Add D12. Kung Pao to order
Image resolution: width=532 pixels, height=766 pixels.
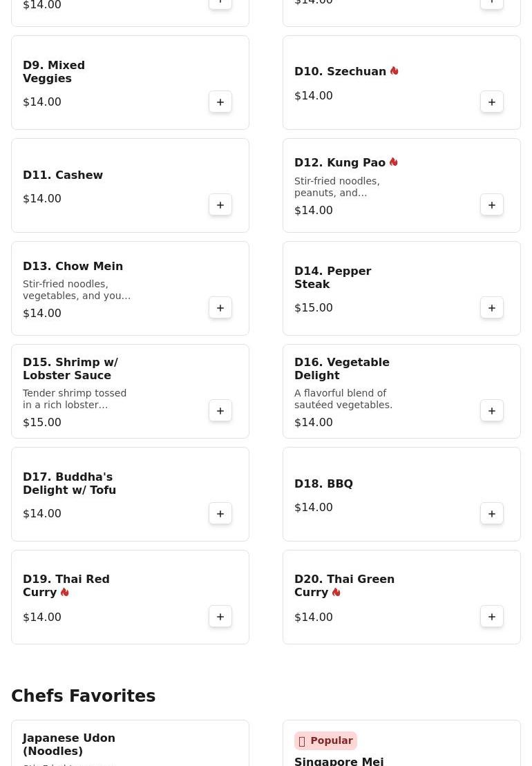[x=492, y=205]
